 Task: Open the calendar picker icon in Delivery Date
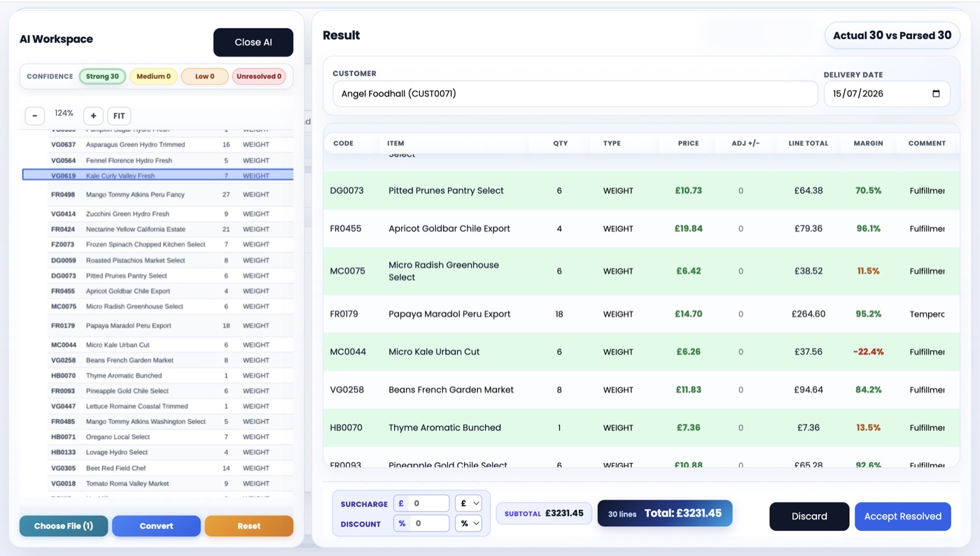point(936,94)
